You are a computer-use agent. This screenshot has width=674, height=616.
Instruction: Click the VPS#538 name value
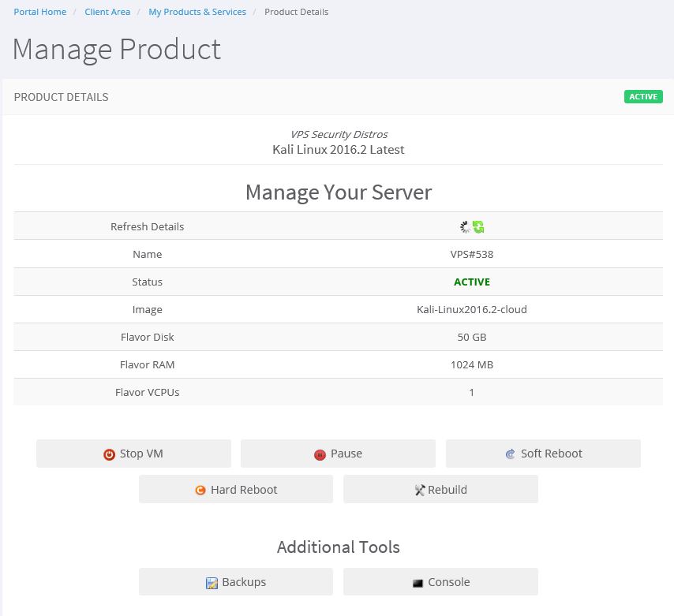[471, 254]
